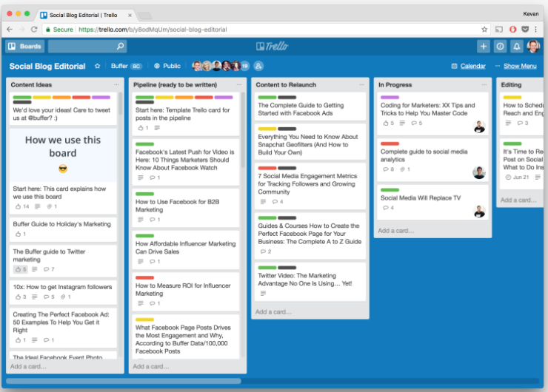Open the 7 Social Media Engagement Metrics card
This screenshot has width=548, height=392.
pyautogui.click(x=310, y=186)
